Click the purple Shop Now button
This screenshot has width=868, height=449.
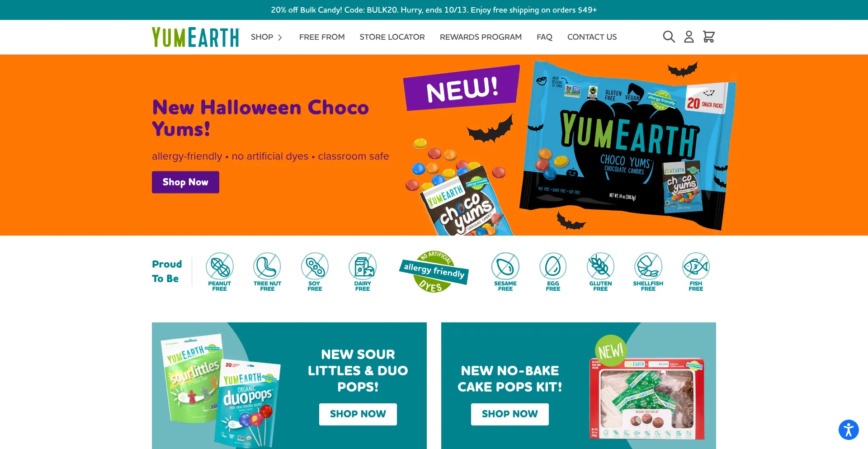click(185, 182)
